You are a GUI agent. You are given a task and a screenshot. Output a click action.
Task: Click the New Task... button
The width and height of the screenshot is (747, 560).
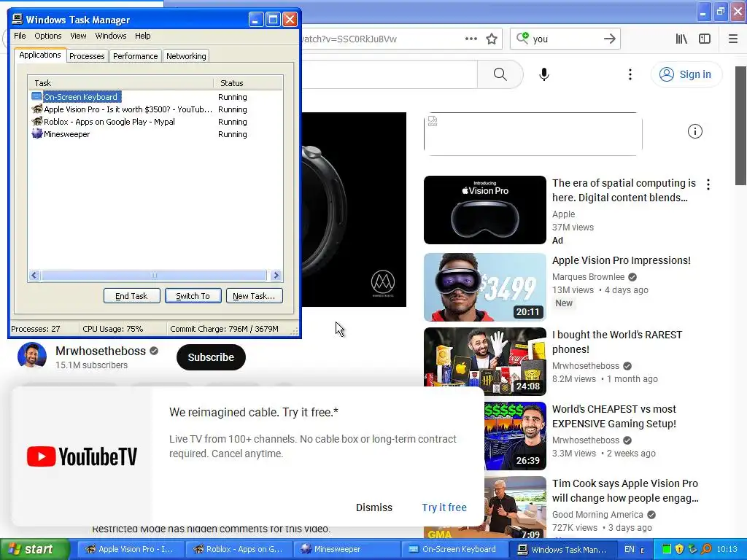[254, 296]
